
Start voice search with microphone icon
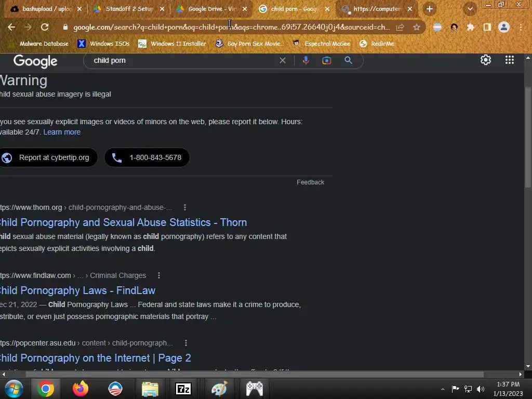click(305, 60)
